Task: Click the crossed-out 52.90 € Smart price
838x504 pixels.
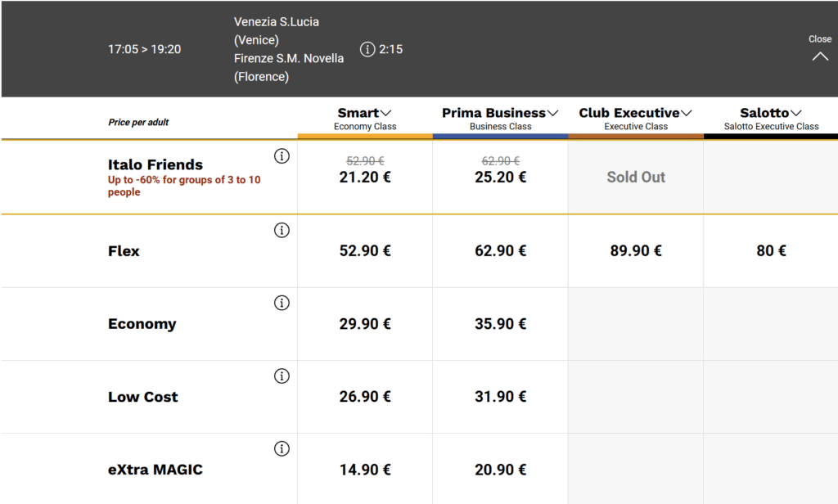Action: tap(365, 161)
